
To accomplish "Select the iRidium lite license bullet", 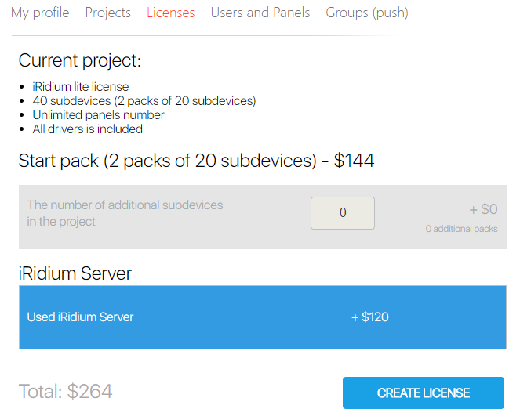I will 80,87.
